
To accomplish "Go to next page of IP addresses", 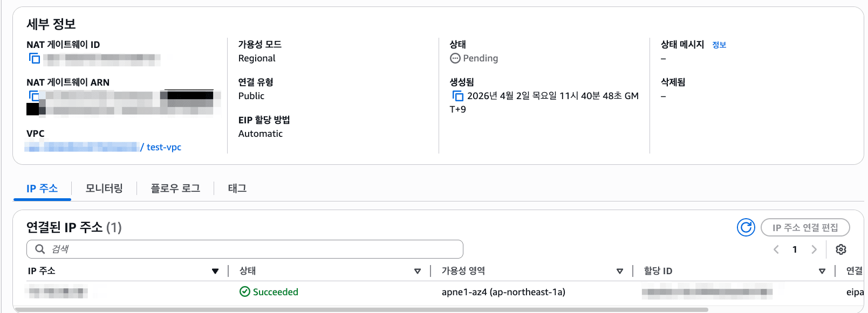I will coord(814,249).
